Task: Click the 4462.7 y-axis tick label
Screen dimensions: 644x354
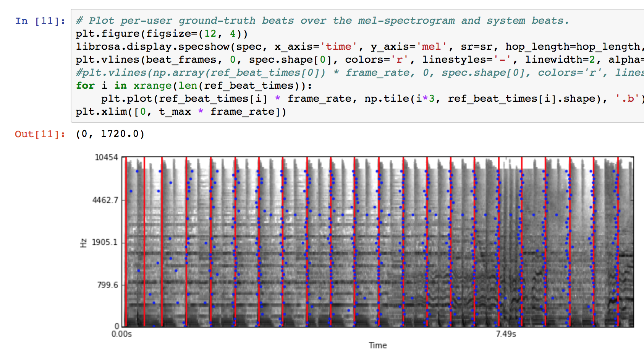Action: 105,200
